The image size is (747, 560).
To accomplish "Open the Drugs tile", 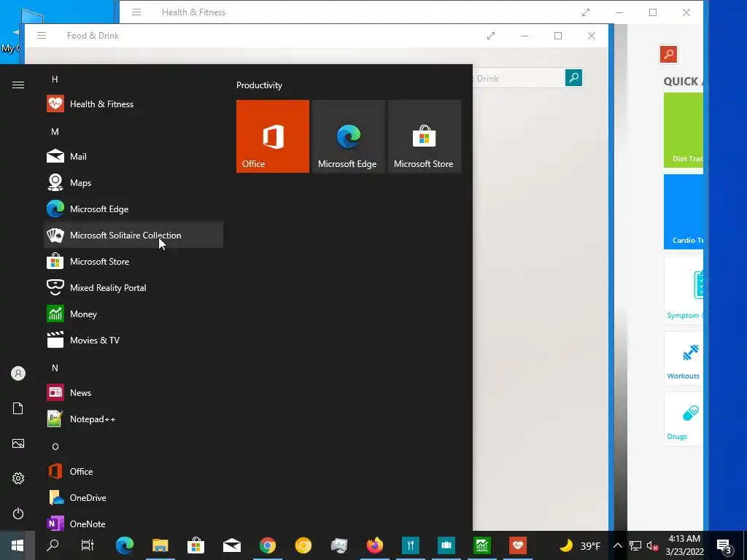I will click(683, 419).
